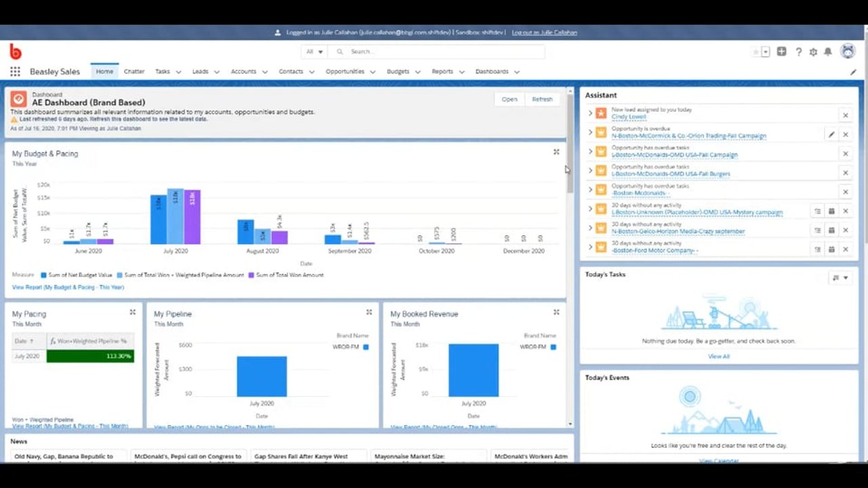The width and height of the screenshot is (868, 488).
Task: Open the Tasks tab dropdown chevron
Action: click(178, 72)
